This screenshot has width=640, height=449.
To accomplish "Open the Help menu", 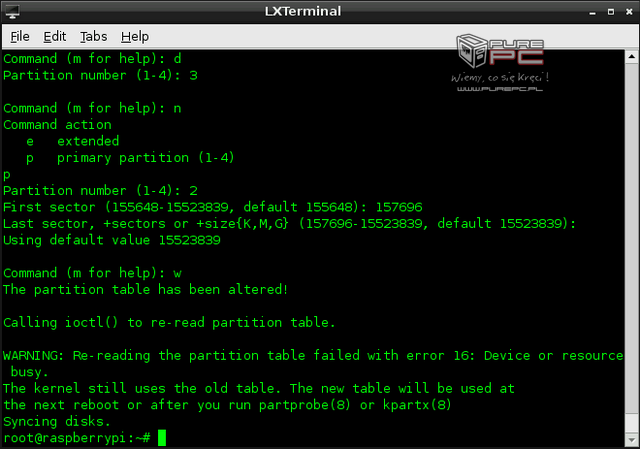I will pyautogui.click(x=135, y=36).
